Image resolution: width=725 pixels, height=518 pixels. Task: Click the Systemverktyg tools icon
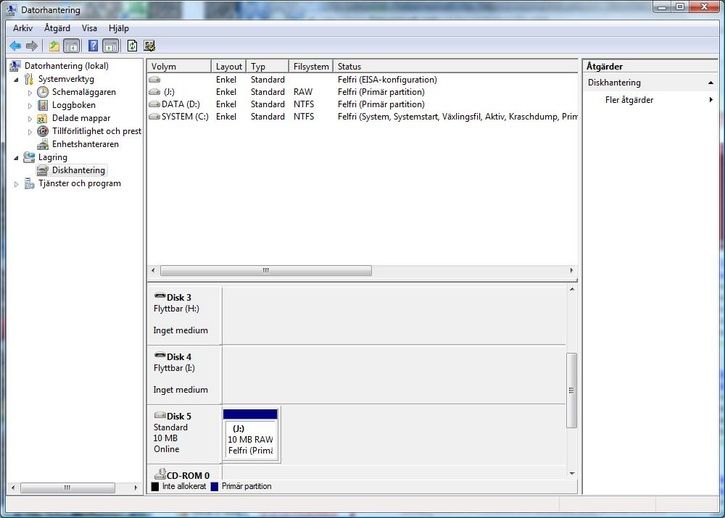(x=29, y=79)
